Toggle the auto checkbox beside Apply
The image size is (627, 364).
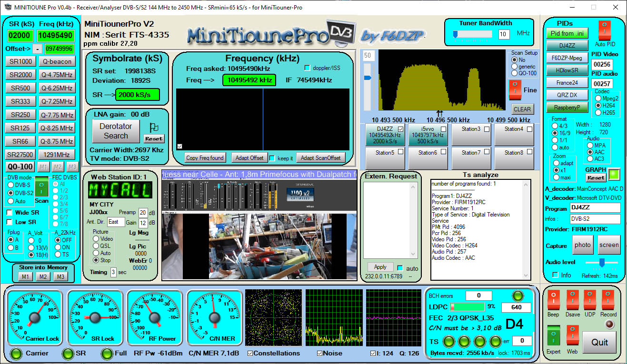(400, 268)
